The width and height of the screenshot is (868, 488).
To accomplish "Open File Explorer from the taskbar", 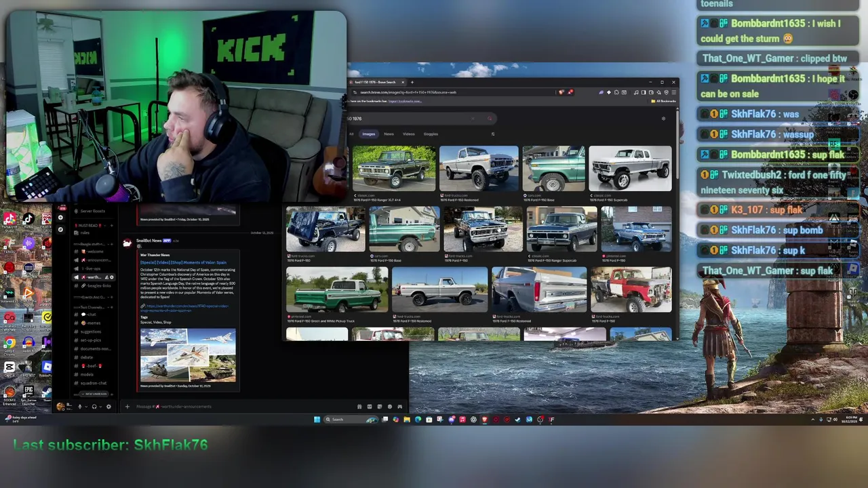I will tap(407, 420).
